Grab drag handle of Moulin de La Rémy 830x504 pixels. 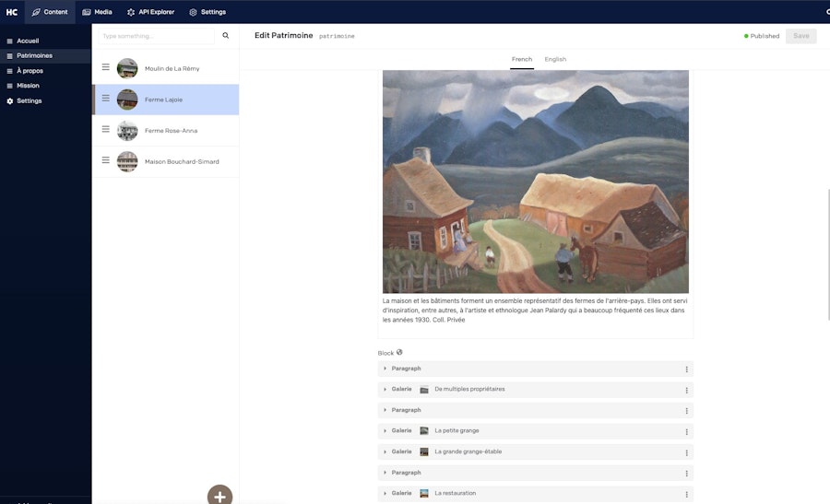[x=106, y=67]
